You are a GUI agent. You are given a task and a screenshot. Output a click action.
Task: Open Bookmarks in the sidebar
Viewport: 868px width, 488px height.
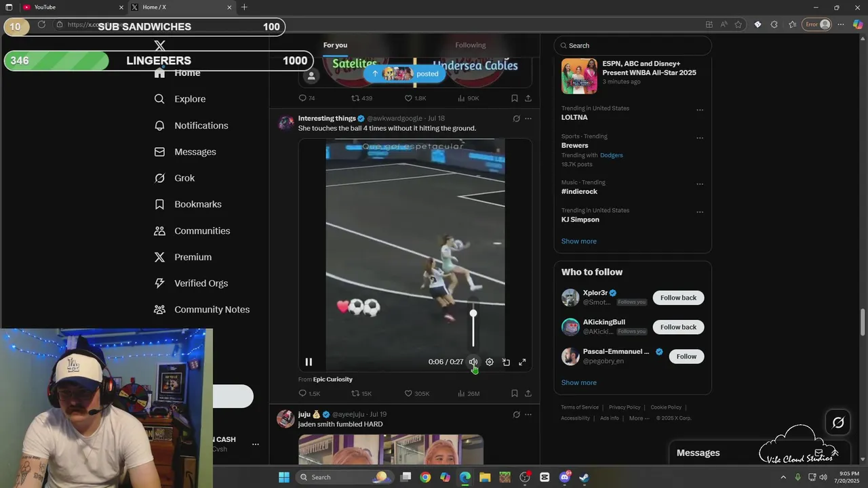tap(188, 204)
